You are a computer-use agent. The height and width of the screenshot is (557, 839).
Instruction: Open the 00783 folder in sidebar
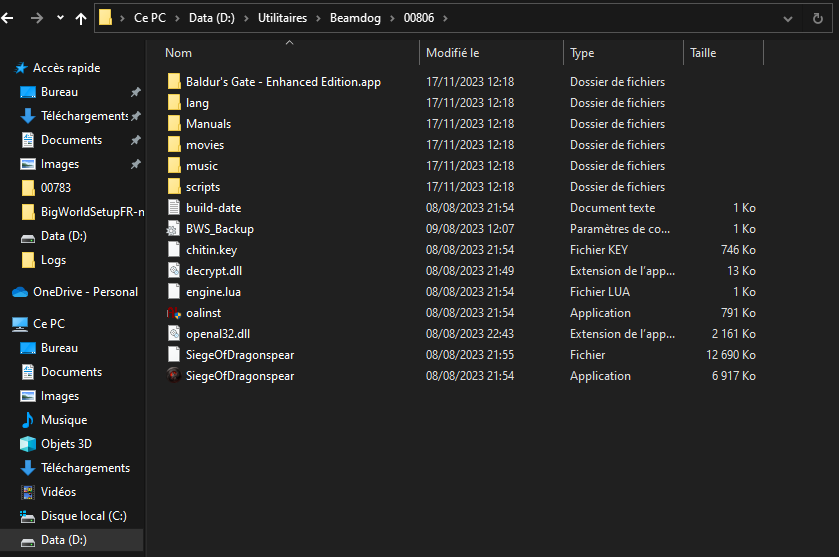coord(56,188)
